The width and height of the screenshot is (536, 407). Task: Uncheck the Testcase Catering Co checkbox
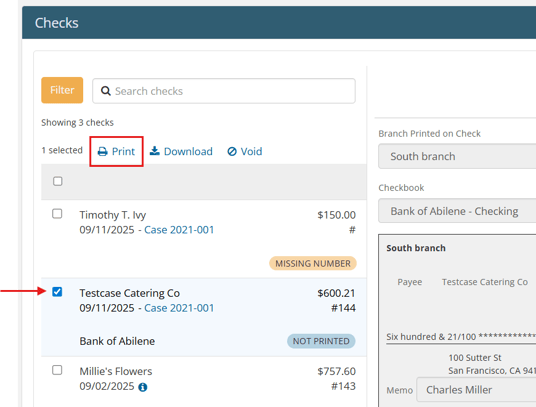[57, 292]
